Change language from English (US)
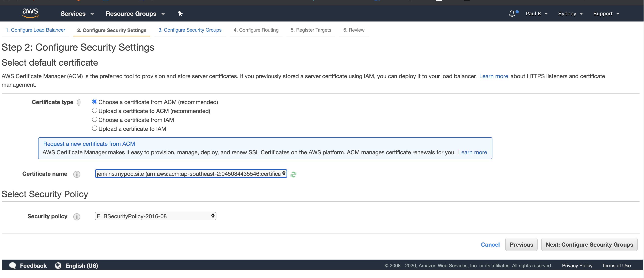 81,265
